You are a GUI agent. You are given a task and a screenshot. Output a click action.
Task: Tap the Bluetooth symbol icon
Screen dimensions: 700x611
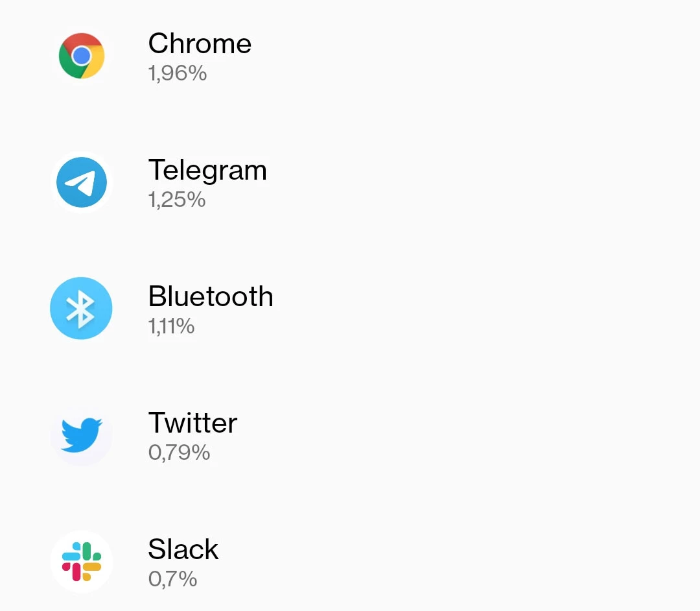tap(81, 308)
